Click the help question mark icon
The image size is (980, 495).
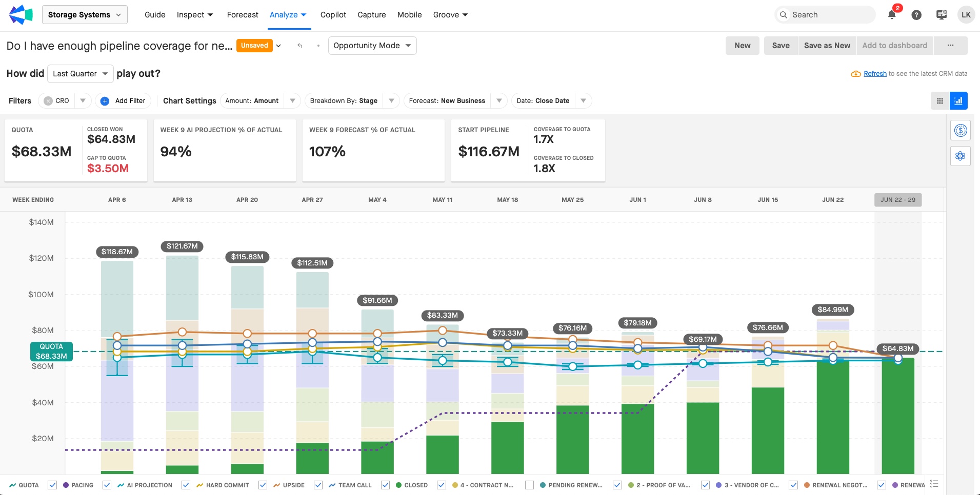[x=916, y=15]
